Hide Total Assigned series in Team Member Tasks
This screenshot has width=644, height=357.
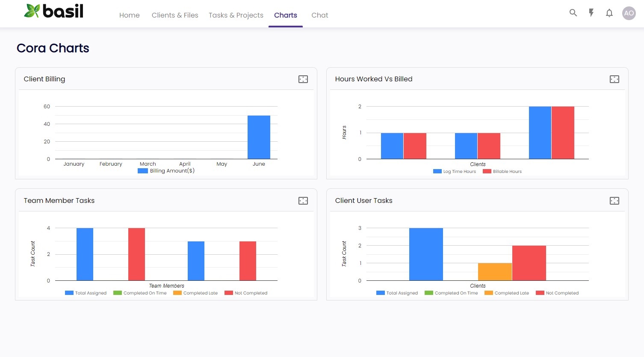click(86, 293)
